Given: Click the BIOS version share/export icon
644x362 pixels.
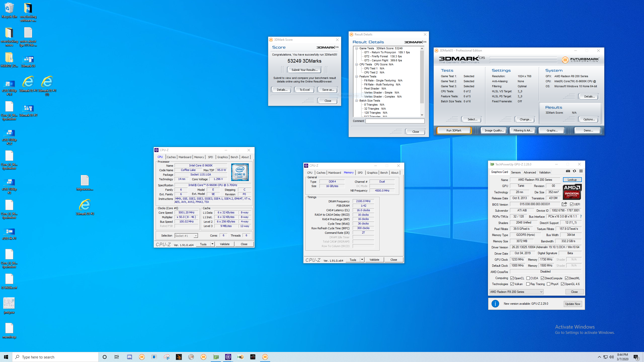Looking at the screenshot, I should (564, 204).
